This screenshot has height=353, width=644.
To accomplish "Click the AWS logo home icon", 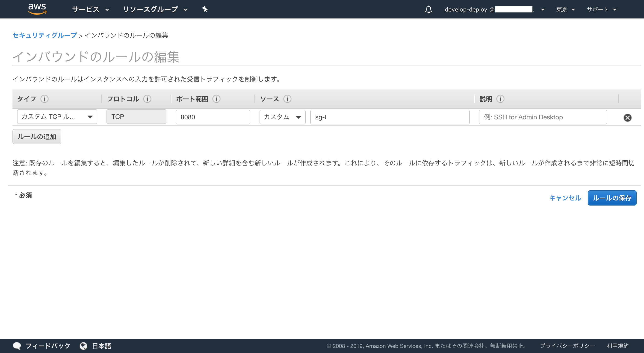I will tap(37, 9).
